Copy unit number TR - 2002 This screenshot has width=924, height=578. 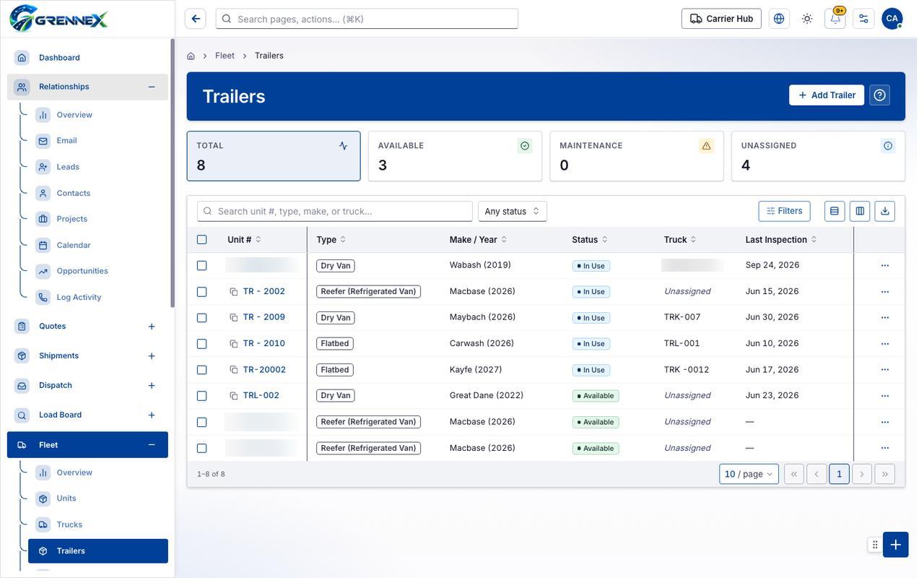234,292
